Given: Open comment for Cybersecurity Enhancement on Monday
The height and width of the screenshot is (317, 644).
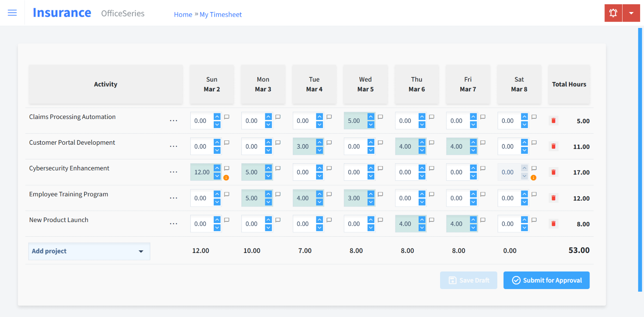Looking at the screenshot, I should coord(278,168).
